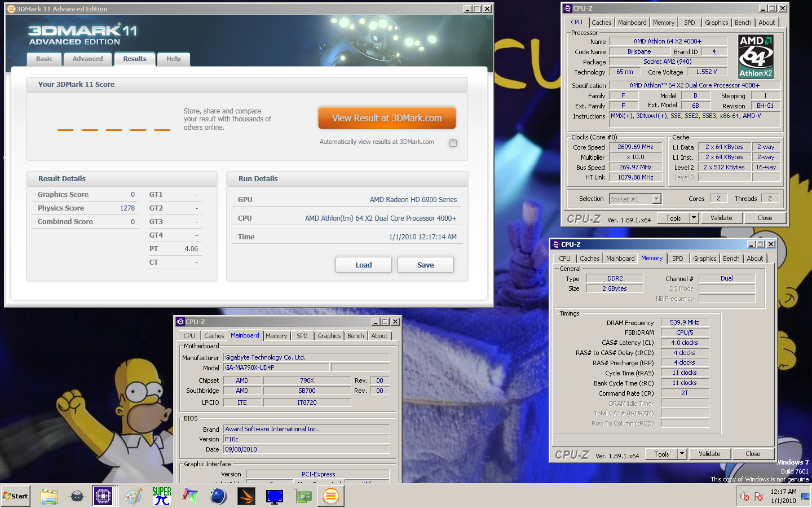Click the Code Name value Brisbane
Screen dimensions: 812x508
[639, 51]
